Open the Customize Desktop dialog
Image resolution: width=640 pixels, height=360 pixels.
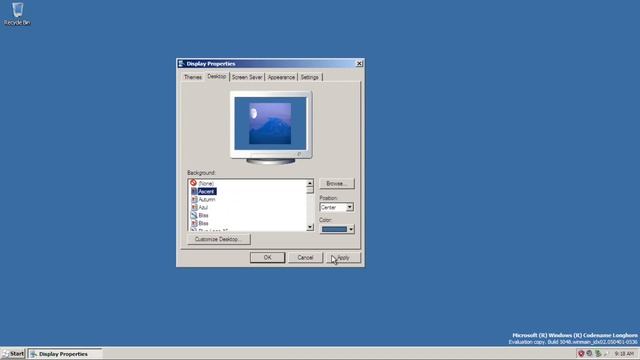click(219, 239)
